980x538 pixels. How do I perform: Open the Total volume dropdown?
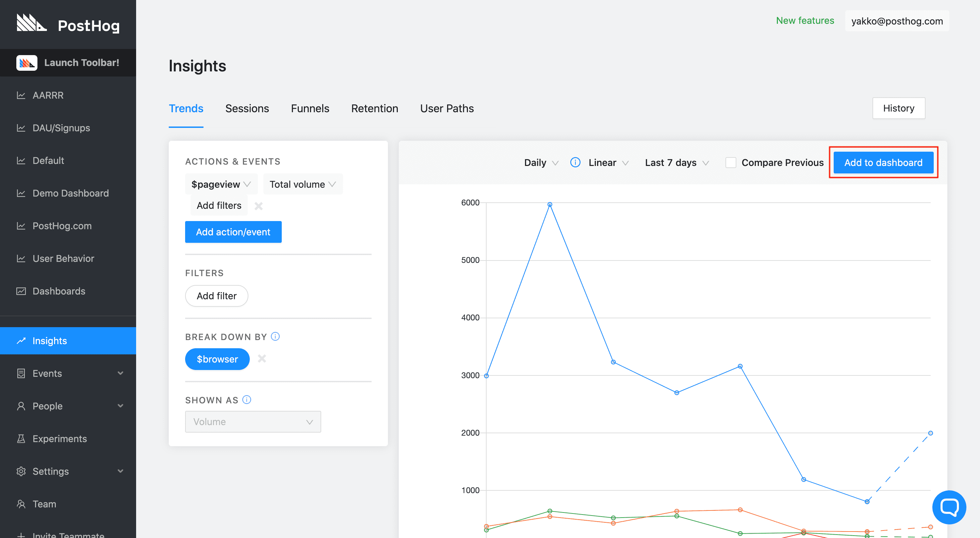point(303,184)
